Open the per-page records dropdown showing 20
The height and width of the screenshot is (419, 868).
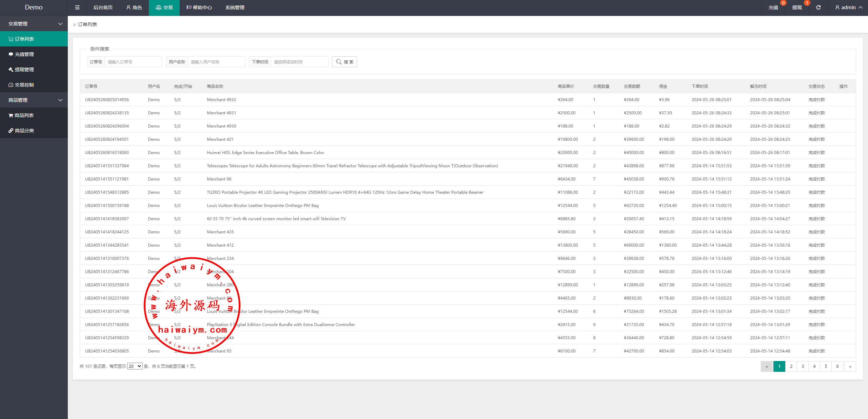135,366
